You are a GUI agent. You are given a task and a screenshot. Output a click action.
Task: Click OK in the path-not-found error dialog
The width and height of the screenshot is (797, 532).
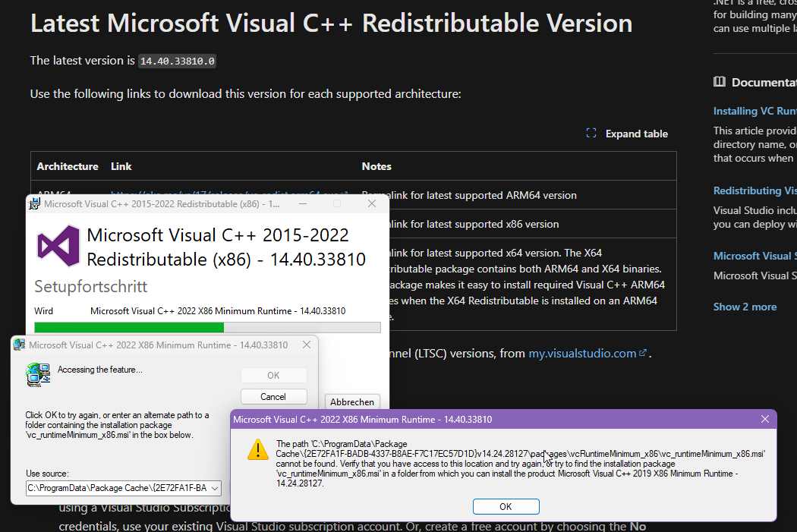coord(506,507)
